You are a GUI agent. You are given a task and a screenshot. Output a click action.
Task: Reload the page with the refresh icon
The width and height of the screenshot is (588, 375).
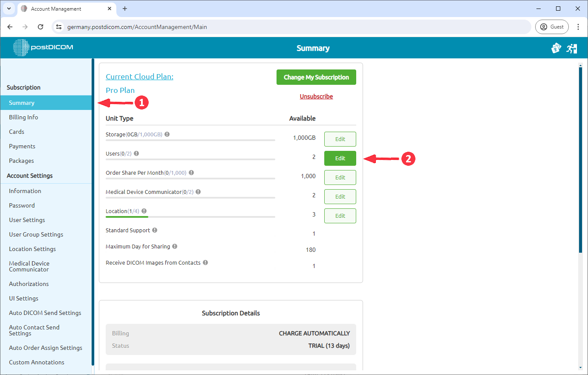pyautogui.click(x=40, y=26)
